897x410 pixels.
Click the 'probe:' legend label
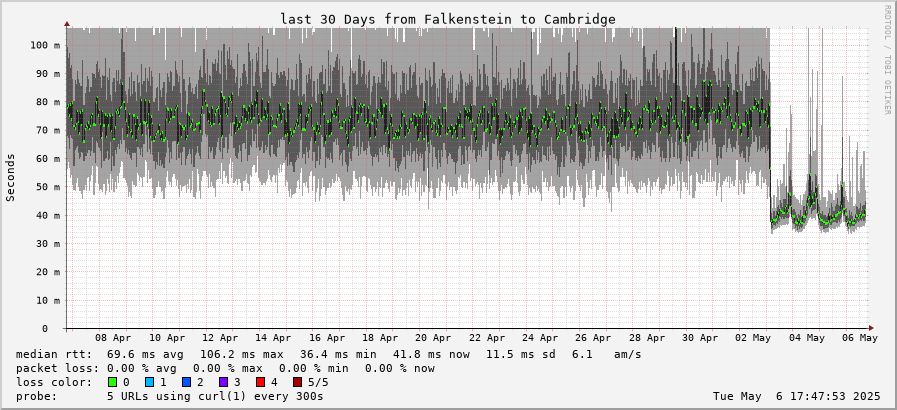click(37, 396)
